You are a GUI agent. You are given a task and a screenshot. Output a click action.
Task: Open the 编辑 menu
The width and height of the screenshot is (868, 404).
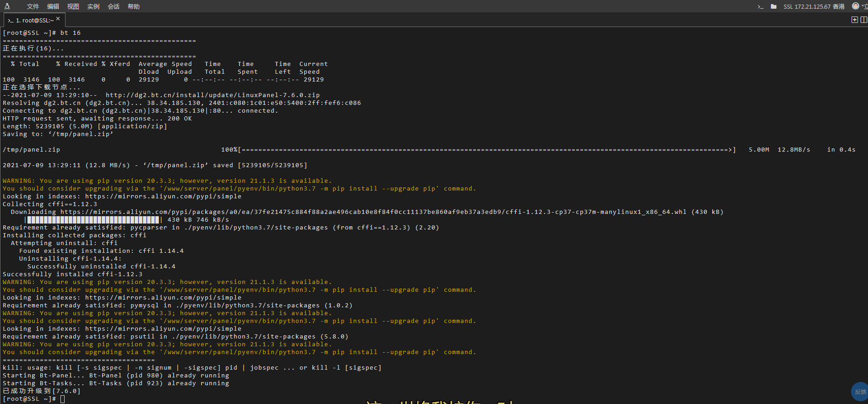point(53,6)
